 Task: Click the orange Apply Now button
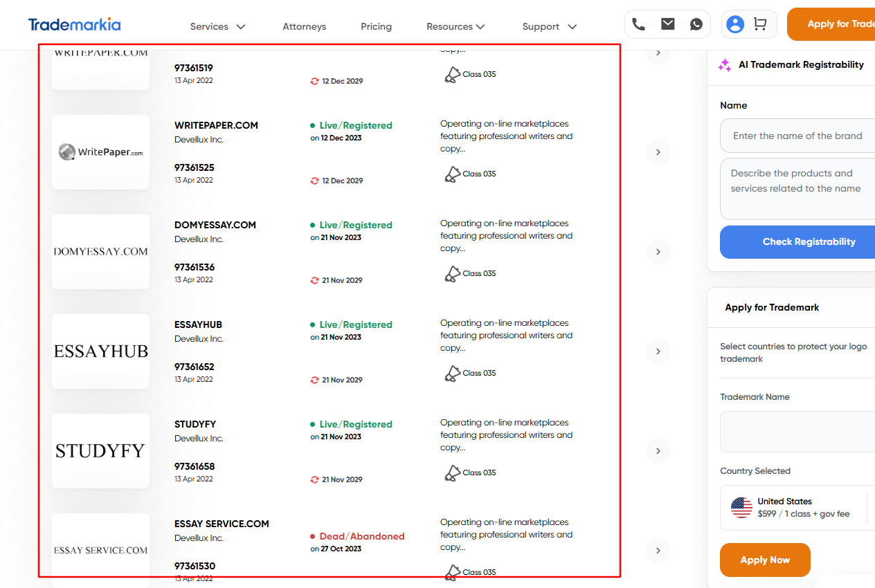click(x=764, y=560)
